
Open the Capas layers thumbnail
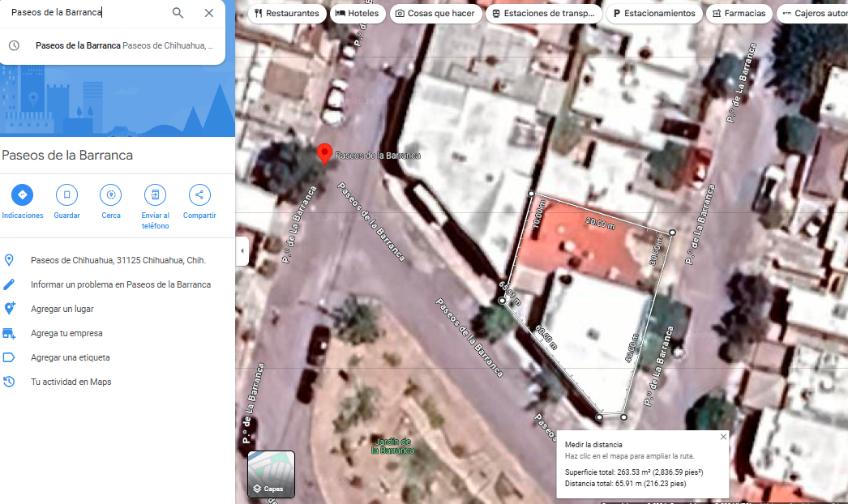271,474
